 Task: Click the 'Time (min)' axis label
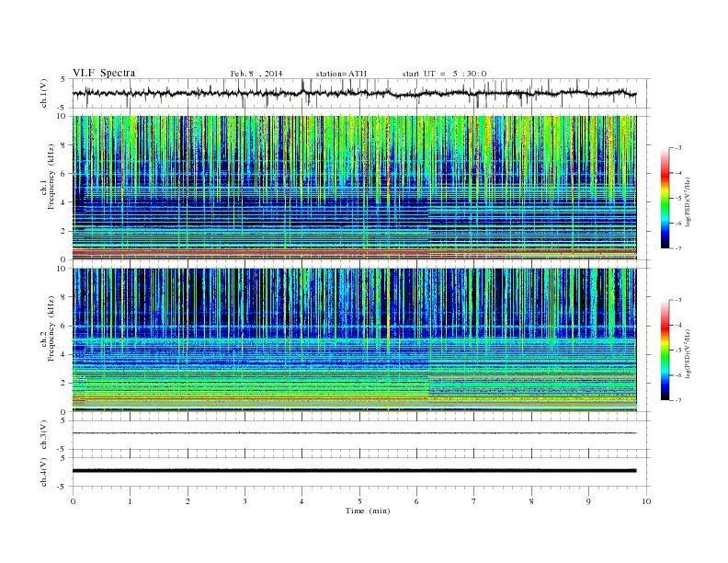tap(368, 511)
